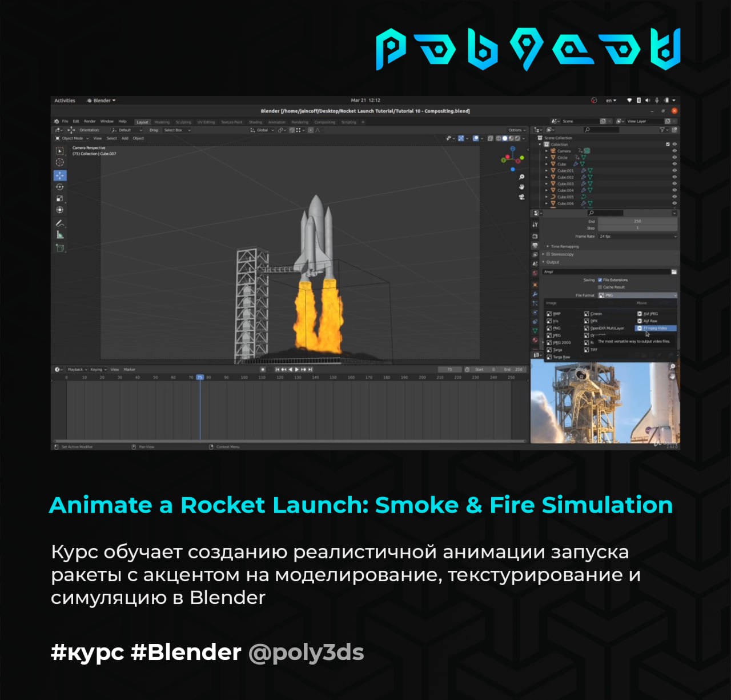731x700 pixels.
Task: Select the Cursor tool in the toolbar
Action: pos(60,163)
